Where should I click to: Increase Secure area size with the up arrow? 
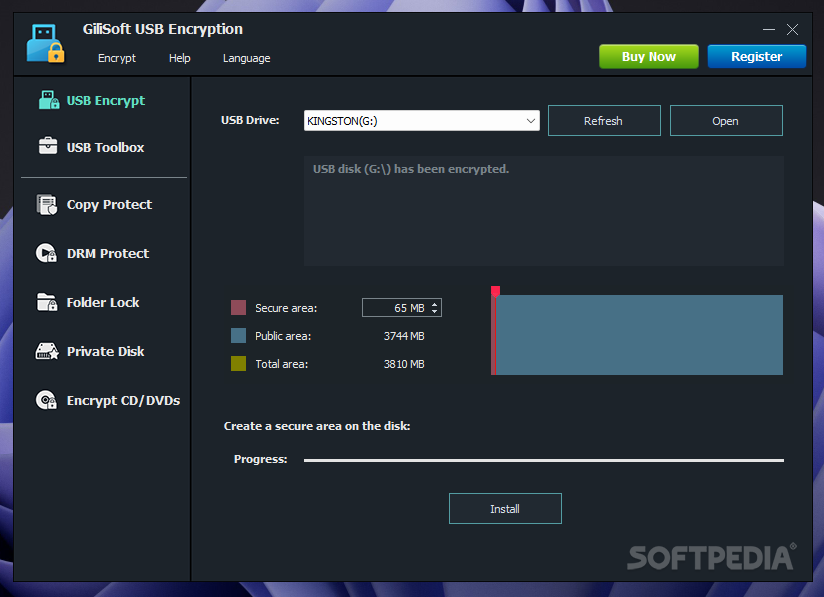tap(435, 304)
